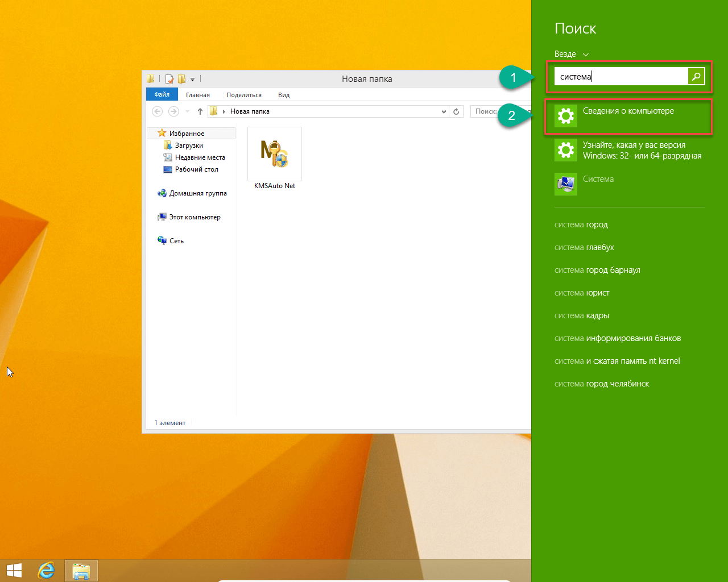The width and height of the screenshot is (728, 582).
Task: Select suggestion система город барнаул
Action: pyautogui.click(x=597, y=270)
